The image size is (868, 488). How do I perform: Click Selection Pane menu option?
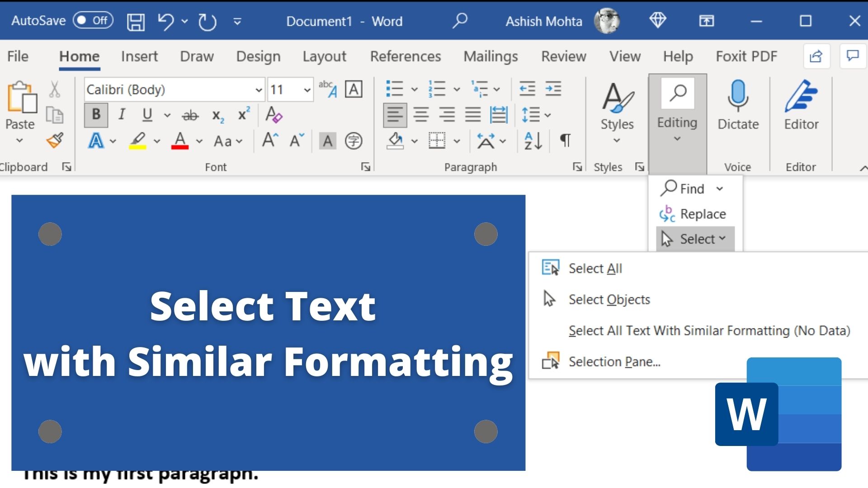614,361
